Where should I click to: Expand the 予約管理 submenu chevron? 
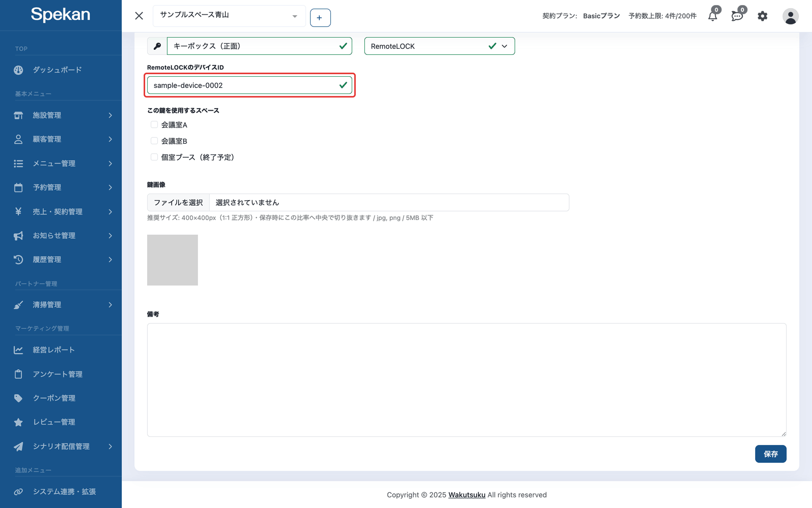(110, 187)
